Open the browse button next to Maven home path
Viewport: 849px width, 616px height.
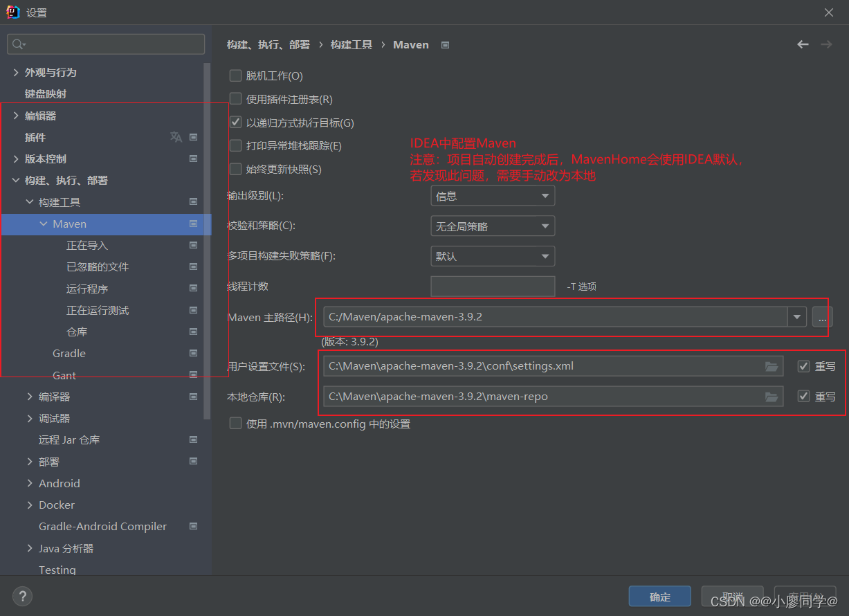823,317
